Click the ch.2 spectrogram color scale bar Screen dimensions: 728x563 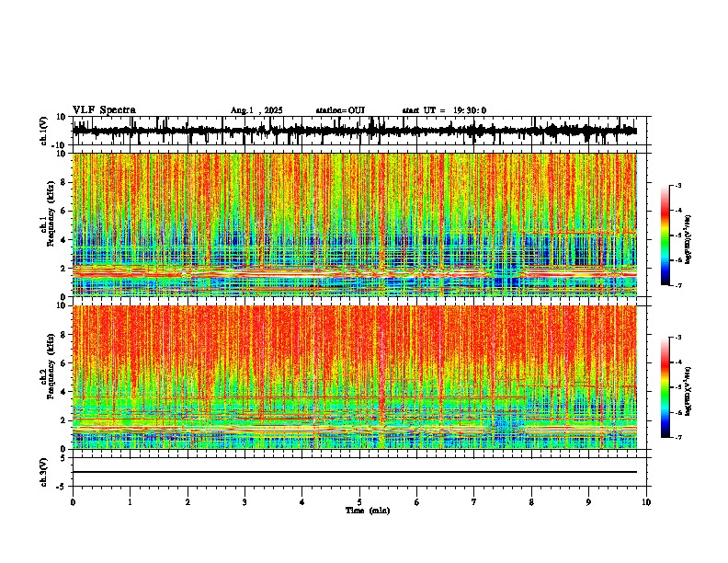coord(665,387)
